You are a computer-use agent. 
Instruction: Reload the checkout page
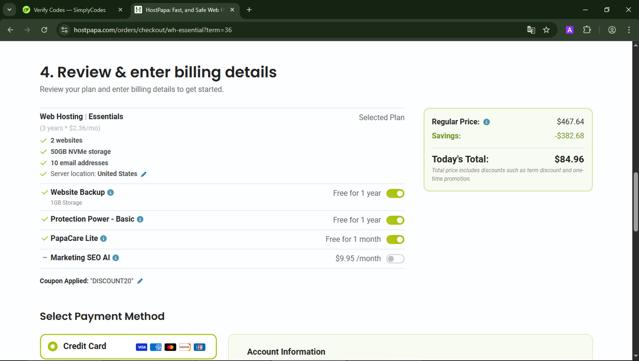[44, 30]
